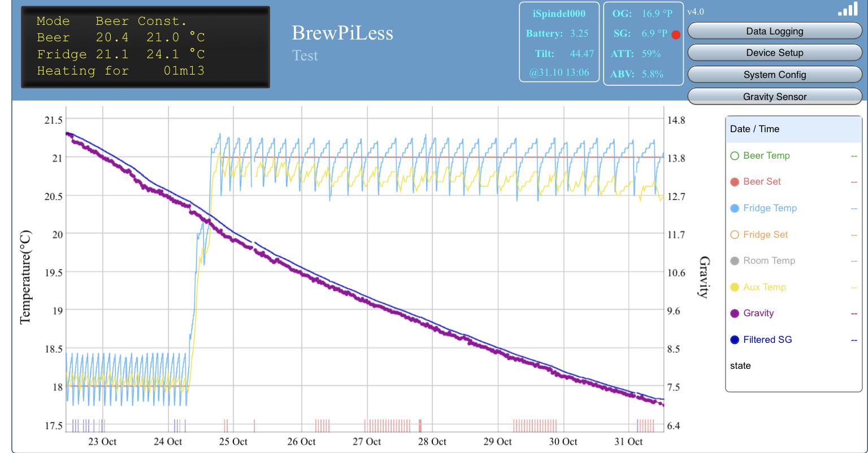Toggle Fridge Temp line visibility circle
This screenshot has width=868, height=453.
pyautogui.click(x=735, y=208)
